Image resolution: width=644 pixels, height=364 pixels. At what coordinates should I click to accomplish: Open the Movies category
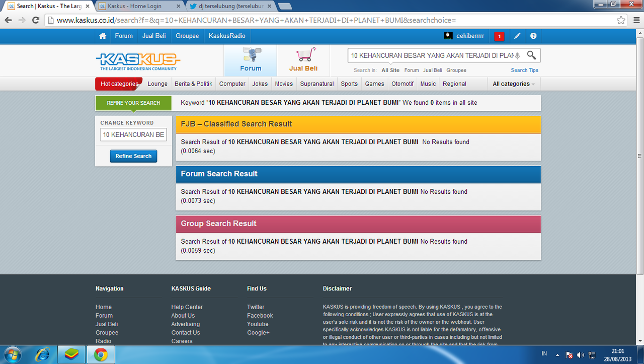pyautogui.click(x=284, y=84)
